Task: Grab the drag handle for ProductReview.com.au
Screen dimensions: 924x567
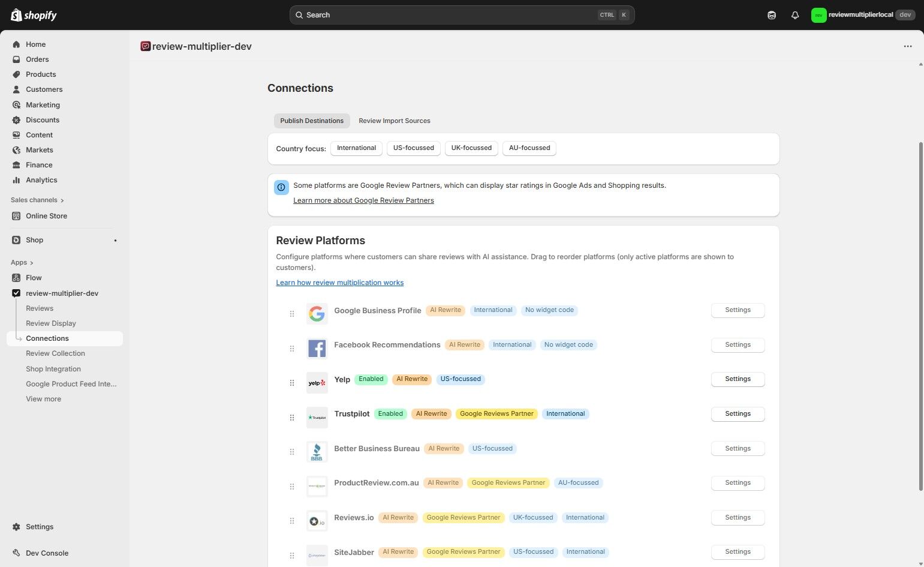Action: pos(292,487)
